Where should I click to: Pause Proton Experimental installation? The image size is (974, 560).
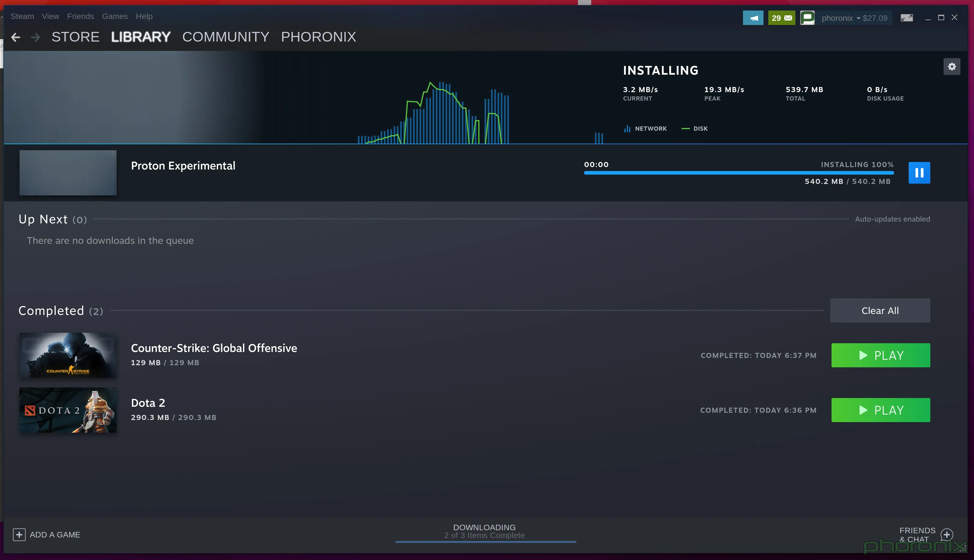click(919, 173)
